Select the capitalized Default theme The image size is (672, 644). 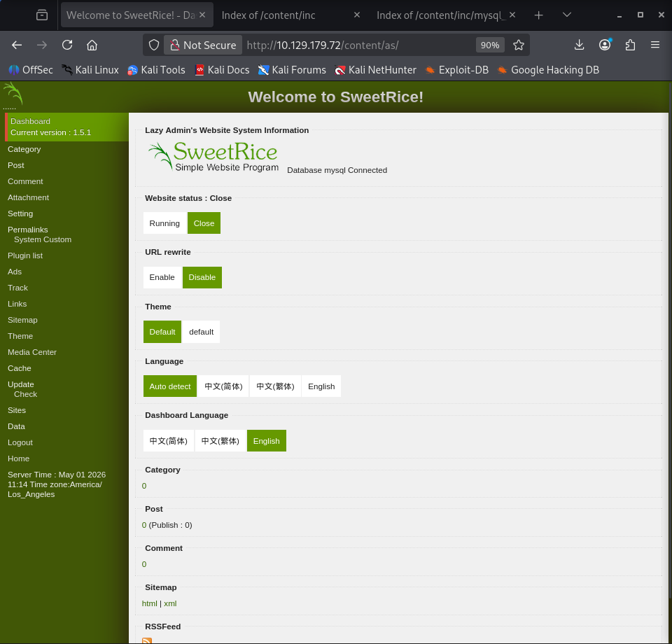pyautogui.click(x=162, y=332)
